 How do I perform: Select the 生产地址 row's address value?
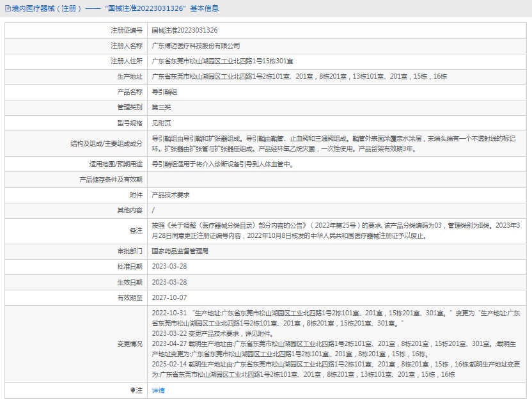299,76
